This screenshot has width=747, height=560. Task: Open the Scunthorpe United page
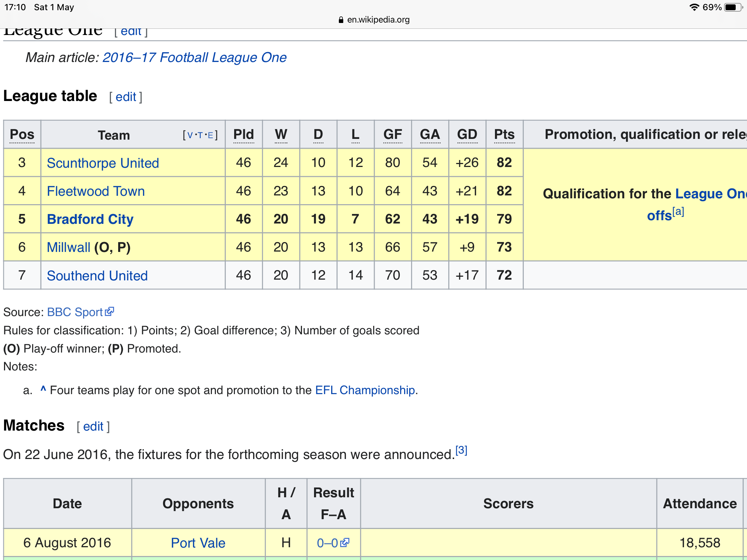point(103,163)
